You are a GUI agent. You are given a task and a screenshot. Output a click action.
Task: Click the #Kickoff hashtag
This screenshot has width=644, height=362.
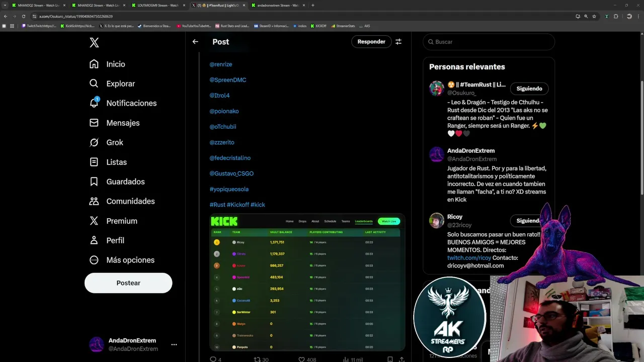(x=238, y=205)
